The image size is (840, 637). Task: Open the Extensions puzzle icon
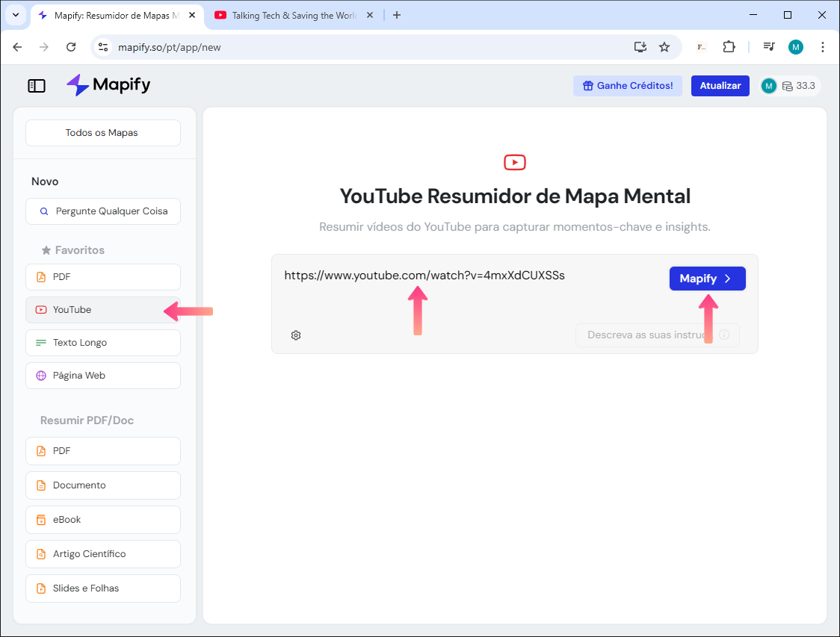point(729,47)
